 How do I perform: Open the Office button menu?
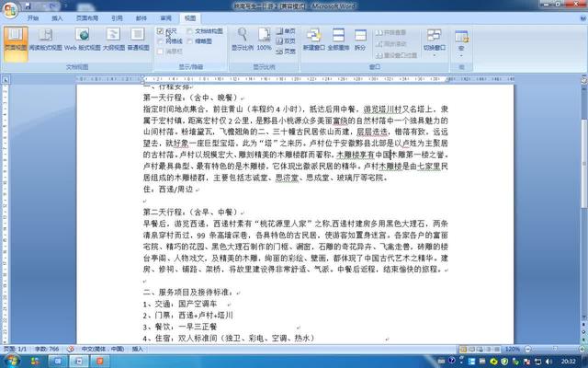point(10,9)
